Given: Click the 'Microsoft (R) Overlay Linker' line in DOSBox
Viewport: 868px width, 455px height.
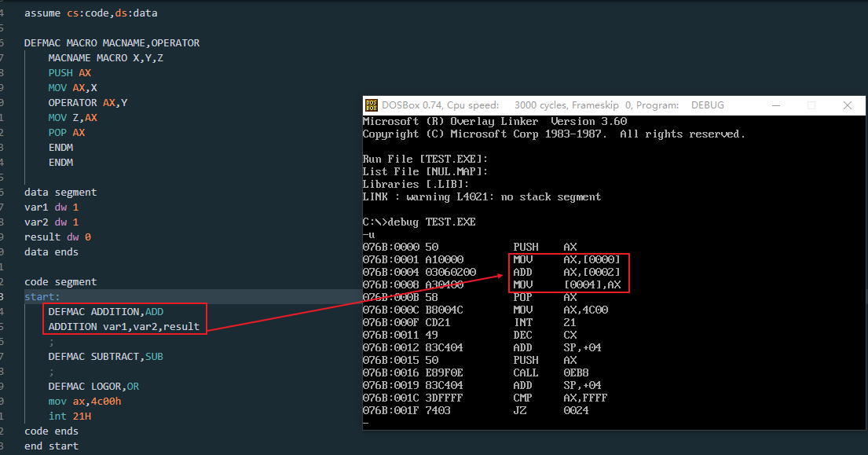Looking at the screenshot, I should point(495,121).
